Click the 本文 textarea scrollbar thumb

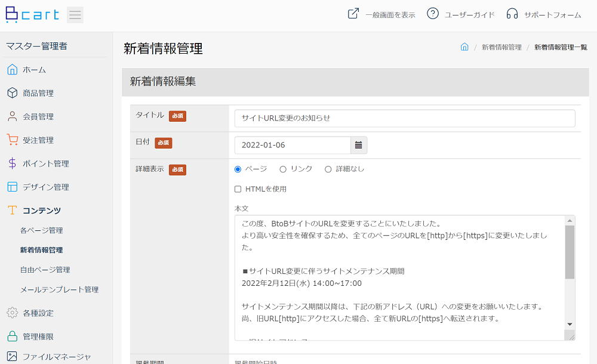tap(570, 252)
